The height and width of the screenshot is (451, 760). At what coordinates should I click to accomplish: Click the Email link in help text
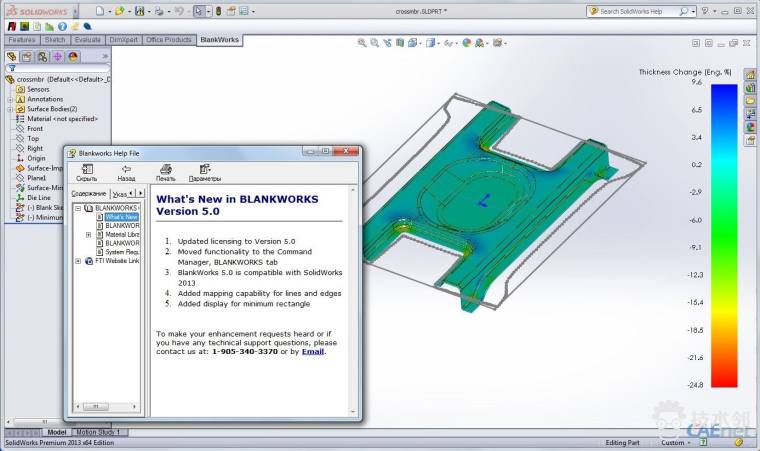click(x=313, y=352)
